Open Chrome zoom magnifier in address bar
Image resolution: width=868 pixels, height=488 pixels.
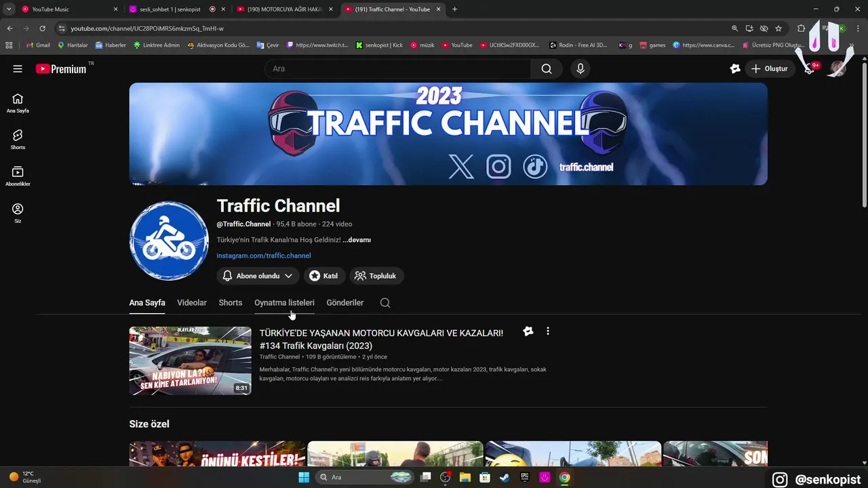pos(734,28)
